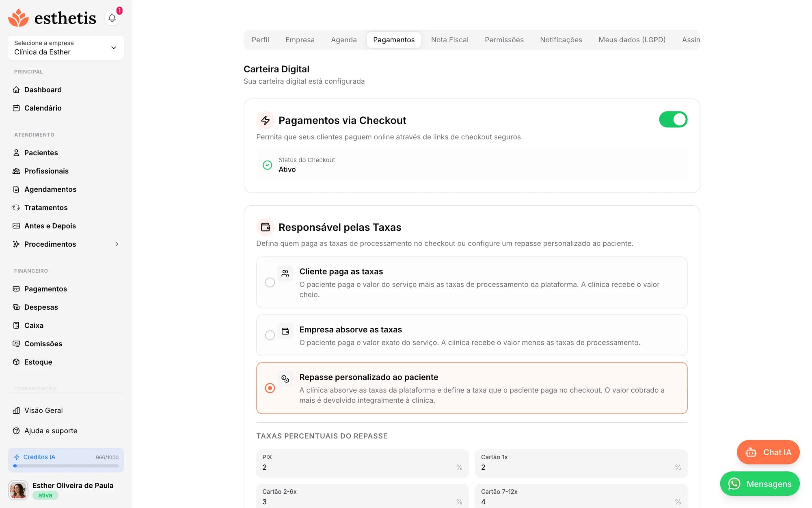Switch to the Empresa tab
Image resolution: width=812 pixels, height=508 pixels.
300,40
